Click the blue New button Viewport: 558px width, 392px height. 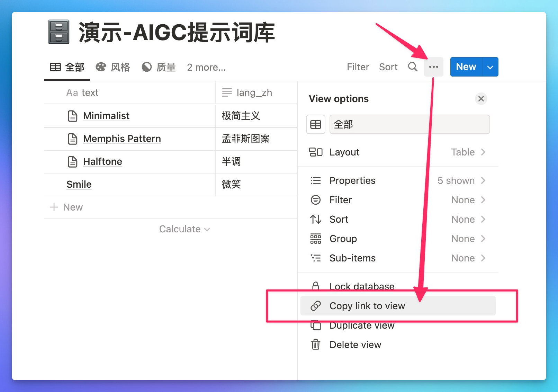point(466,67)
